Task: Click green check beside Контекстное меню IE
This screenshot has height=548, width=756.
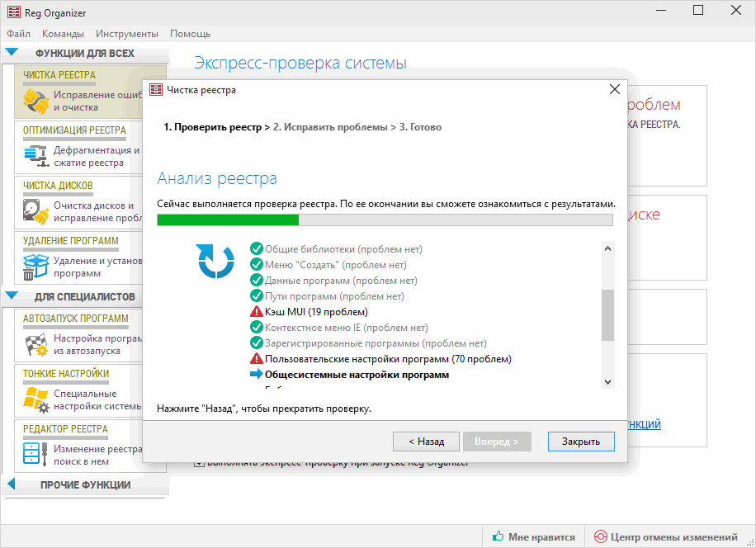Action: pyautogui.click(x=257, y=328)
